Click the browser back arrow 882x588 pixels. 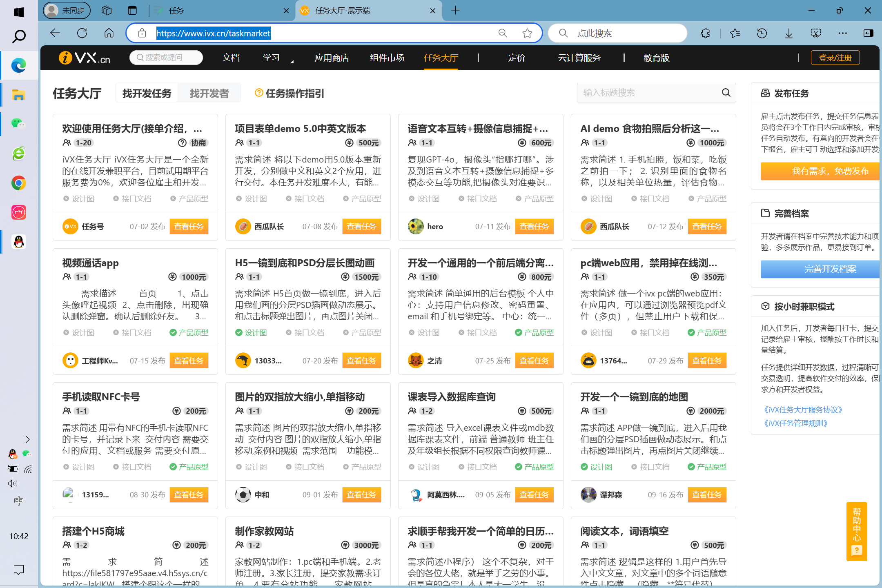[55, 33]
